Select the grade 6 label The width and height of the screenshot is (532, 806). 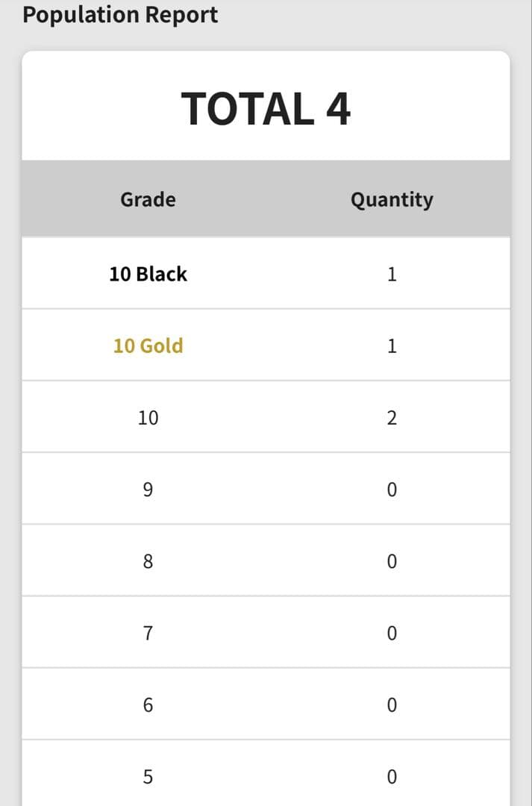pyautogui.click(x=148, y=705)
